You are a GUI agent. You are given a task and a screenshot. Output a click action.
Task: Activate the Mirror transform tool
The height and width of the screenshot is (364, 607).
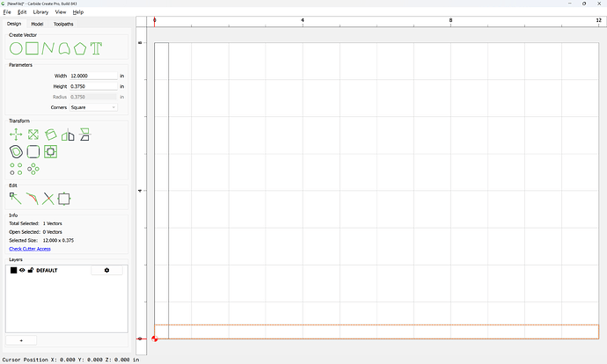click(x=68, y=135)
